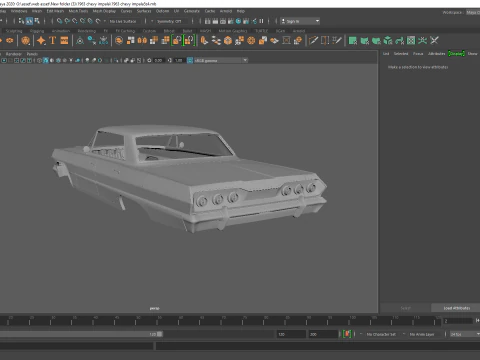Open the Curves menu

click(x=126, y=11)
